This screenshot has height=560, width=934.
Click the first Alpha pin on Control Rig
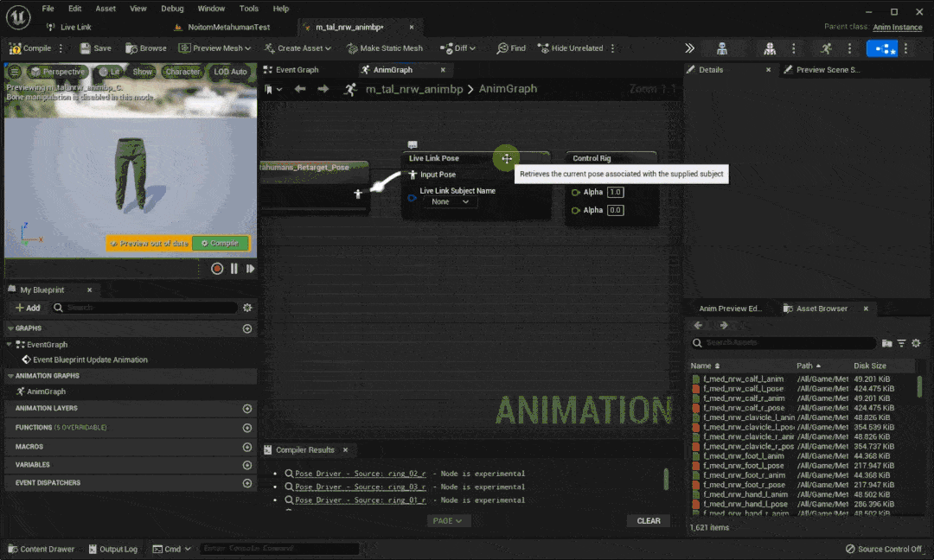coord(577,192)
